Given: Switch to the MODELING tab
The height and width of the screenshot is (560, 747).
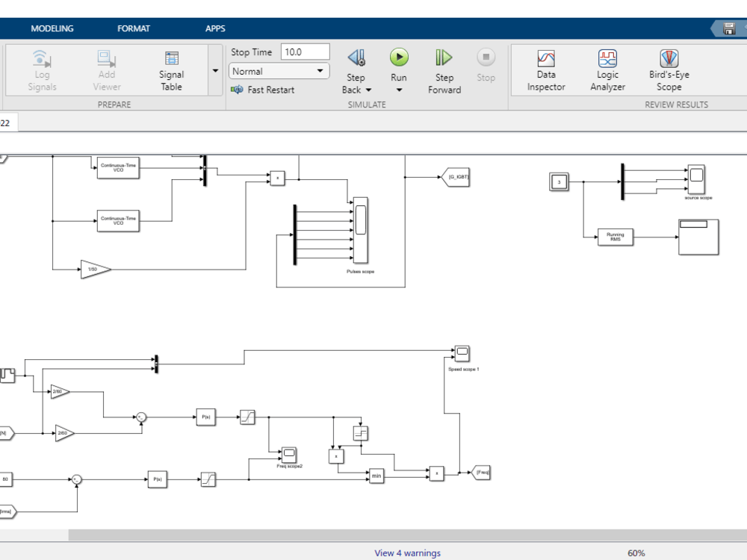Looking at the screenshot, I should point(52,28).
